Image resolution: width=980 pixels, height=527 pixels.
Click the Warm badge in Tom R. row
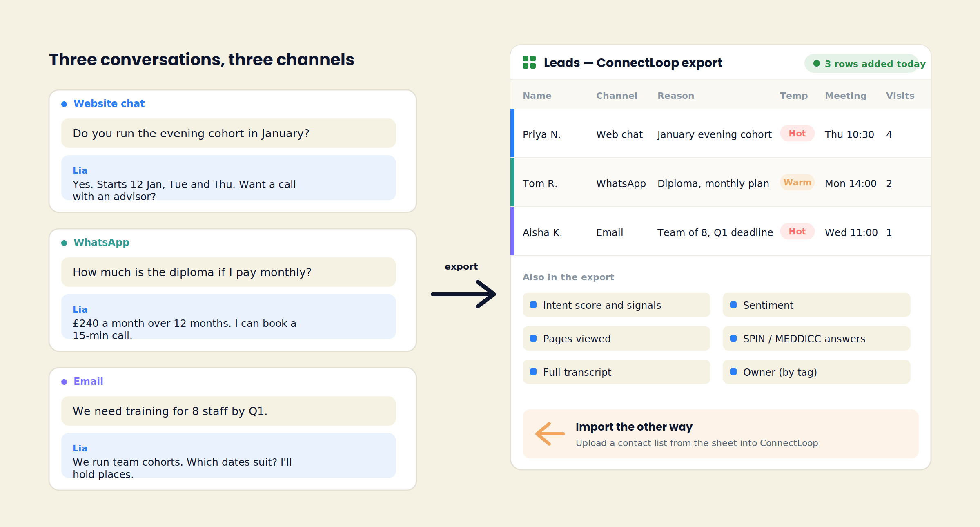797,182
